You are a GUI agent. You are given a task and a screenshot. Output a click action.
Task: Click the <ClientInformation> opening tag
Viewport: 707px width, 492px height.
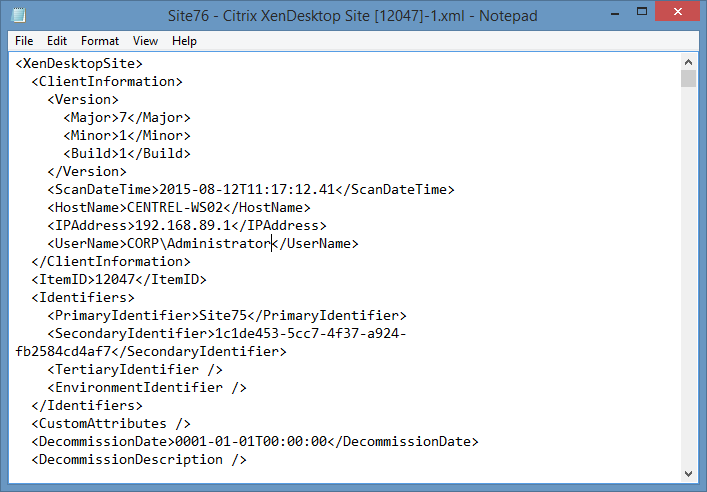(107, 82)
